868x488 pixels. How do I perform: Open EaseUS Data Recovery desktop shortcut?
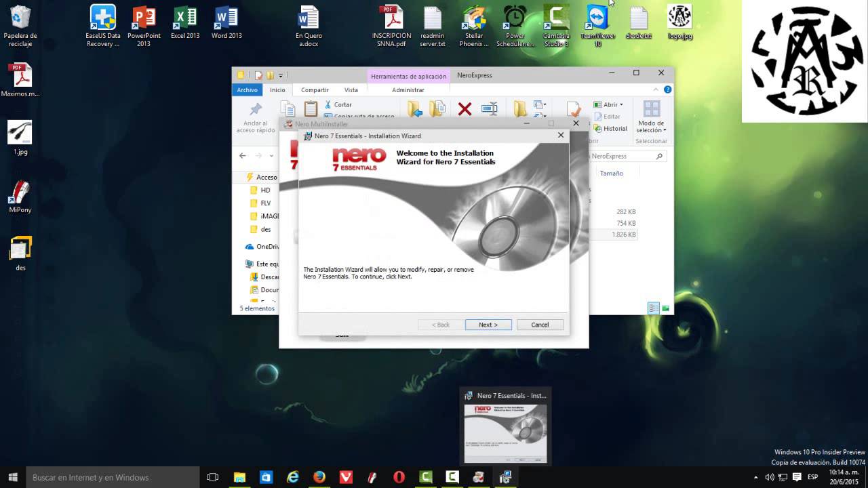[103, 26]
